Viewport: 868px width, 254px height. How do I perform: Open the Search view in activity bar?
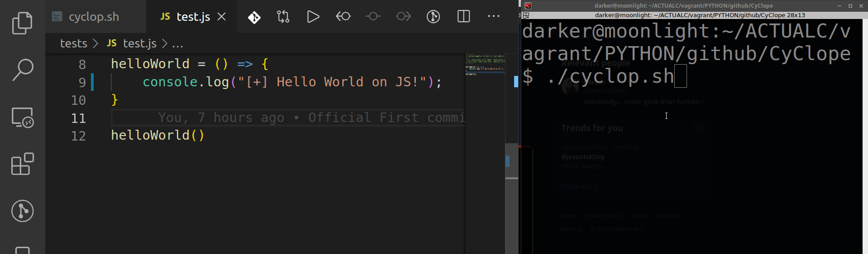pos(22,70)
